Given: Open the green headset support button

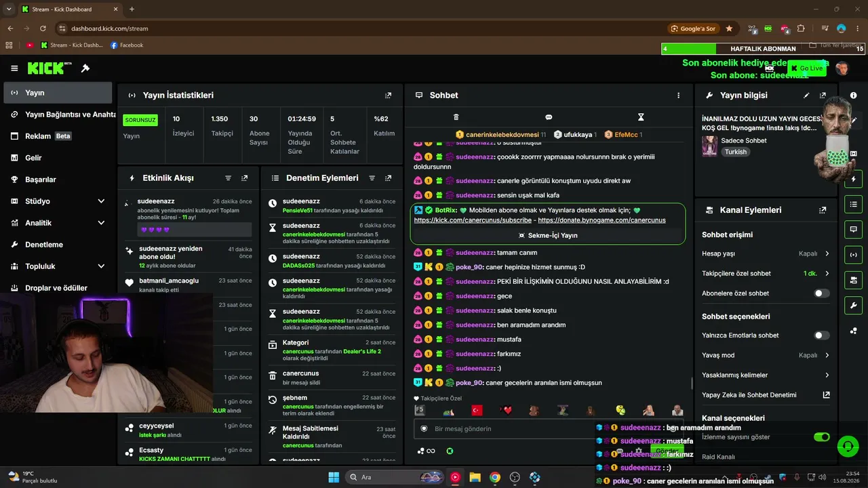Looking at the screenshot, I should (848, 446).
